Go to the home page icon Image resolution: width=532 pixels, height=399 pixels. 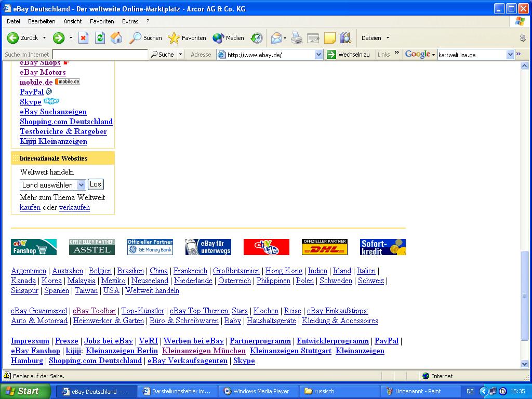pos(116,38)
